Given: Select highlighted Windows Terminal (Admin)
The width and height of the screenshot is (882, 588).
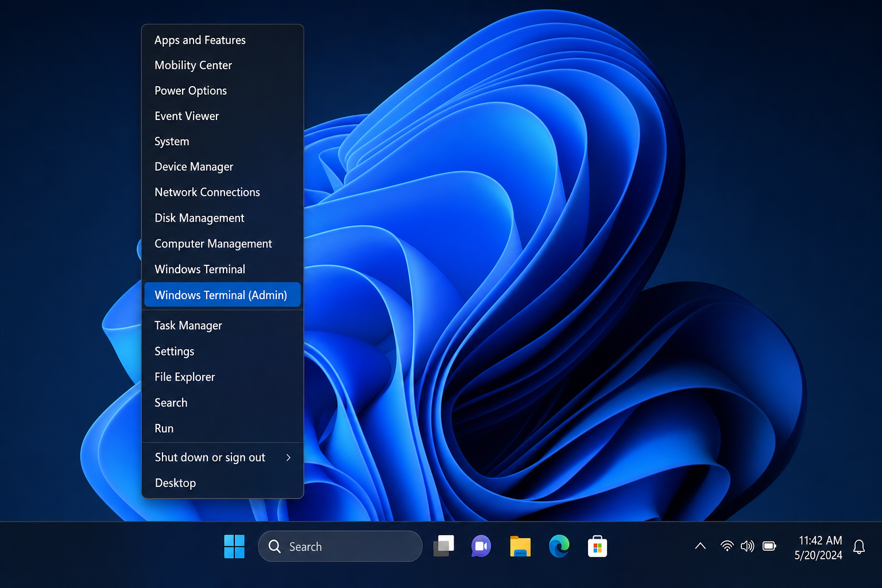Looking at the screenshot, I should [222, 295].
